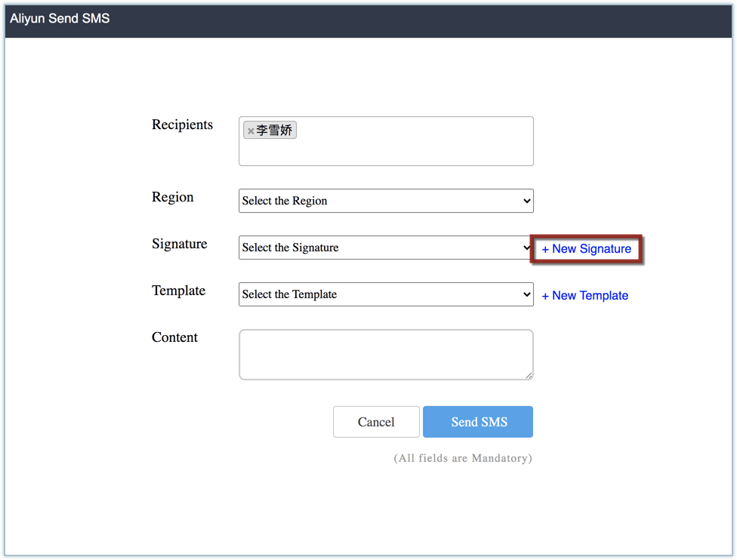Focus the Content text area
The image size is (737, 560).
click(x=386, y=354)
